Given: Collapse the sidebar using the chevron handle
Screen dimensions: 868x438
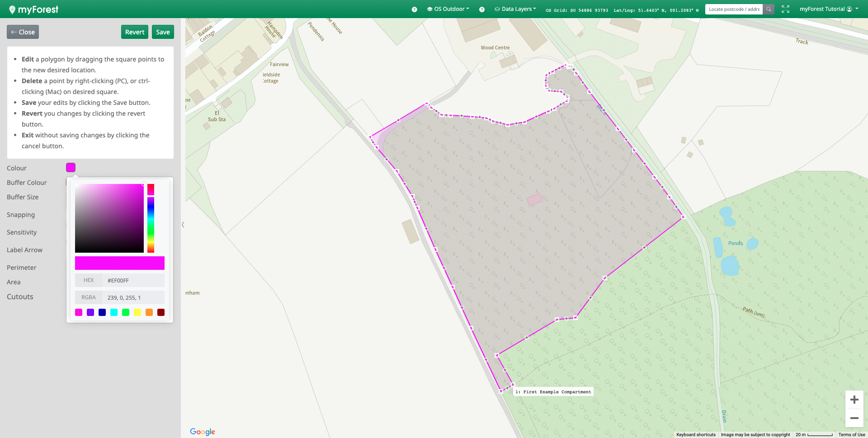Looking at the screenshot, I should click(x=183, y=224).
